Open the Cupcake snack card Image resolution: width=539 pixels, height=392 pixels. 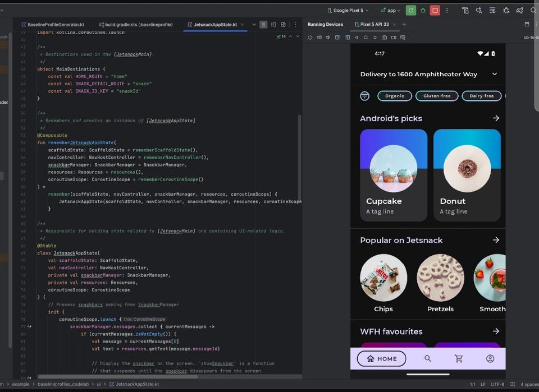394,175
